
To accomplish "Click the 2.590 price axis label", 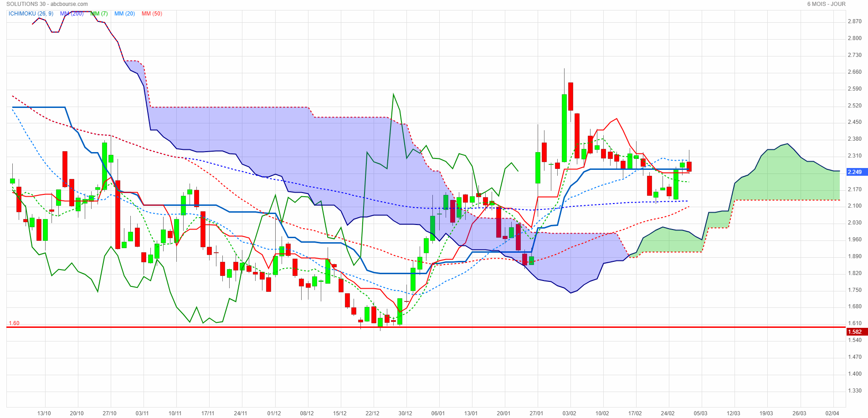I will [855, 89].
